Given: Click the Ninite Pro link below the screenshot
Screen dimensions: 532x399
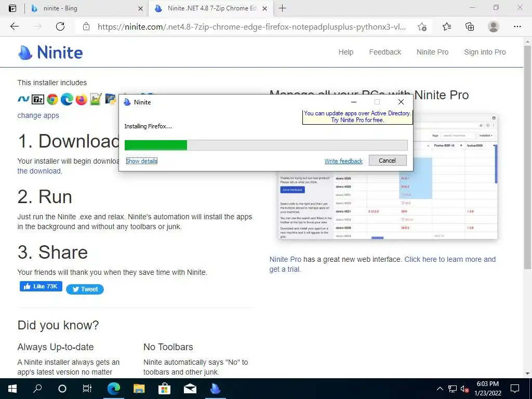Looking at the screenshot, I should pyautogui.click(x=285, y=259).
